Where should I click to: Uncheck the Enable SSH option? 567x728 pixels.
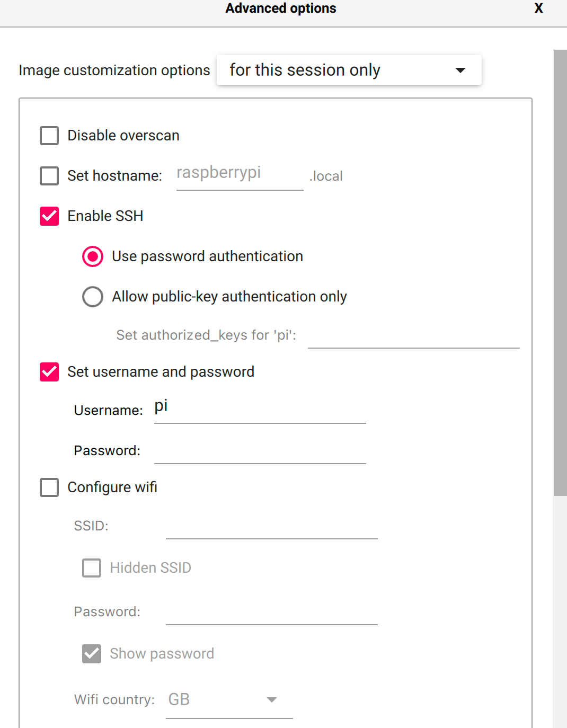pos(49,216)
